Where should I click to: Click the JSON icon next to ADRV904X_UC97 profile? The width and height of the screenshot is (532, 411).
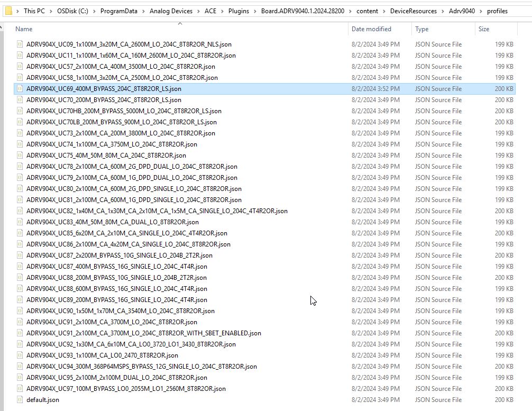(19, 388)
